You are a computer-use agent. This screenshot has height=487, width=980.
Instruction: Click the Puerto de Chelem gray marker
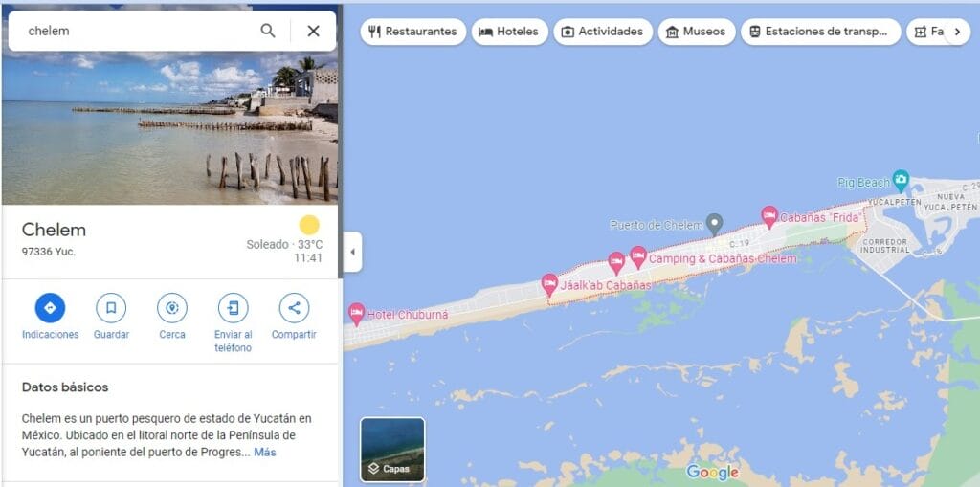714,224
